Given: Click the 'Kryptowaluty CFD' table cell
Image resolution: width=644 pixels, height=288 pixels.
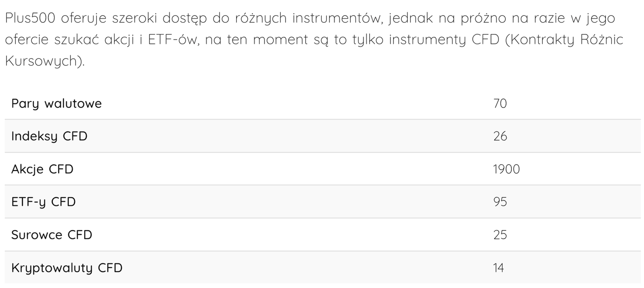Looking at the screenshot, I should tap(67, 268).
